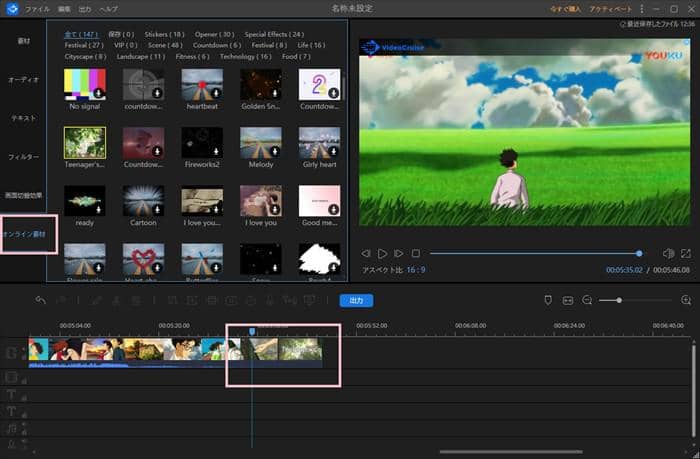Click the preview volume speaker icon
The height and width of the screenshot is (459, 700).
(x=668, y=253)
